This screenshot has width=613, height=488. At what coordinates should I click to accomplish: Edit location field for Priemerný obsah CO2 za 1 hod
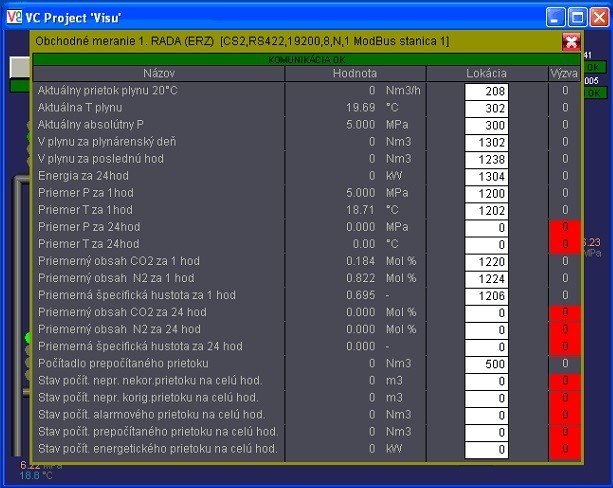(x=486, y=262)
